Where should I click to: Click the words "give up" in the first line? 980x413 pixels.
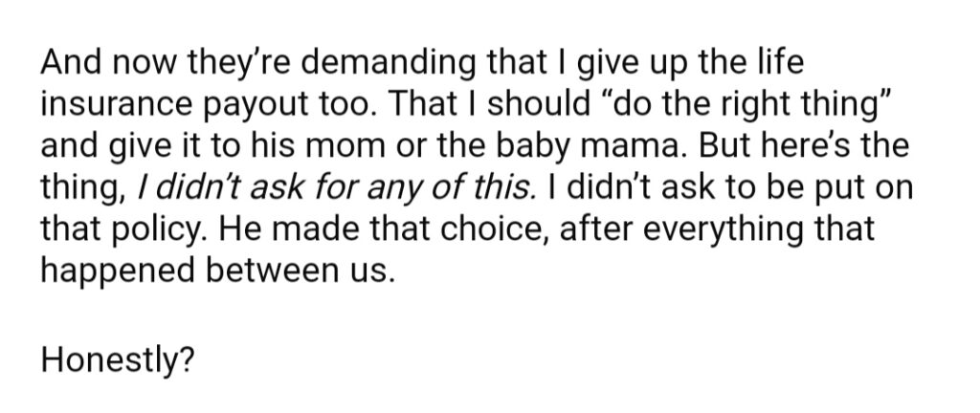[632, 65]
